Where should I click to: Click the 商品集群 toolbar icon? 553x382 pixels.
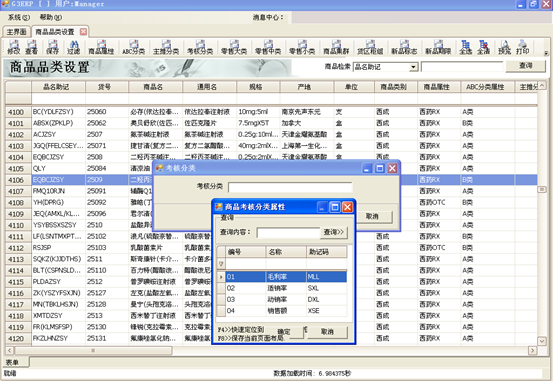click(336, 47)
